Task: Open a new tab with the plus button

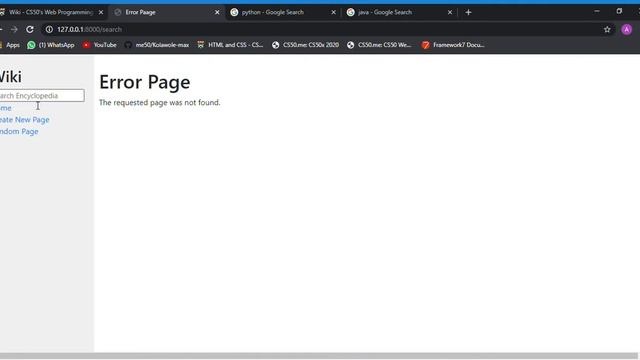Action: coord(468,12)
